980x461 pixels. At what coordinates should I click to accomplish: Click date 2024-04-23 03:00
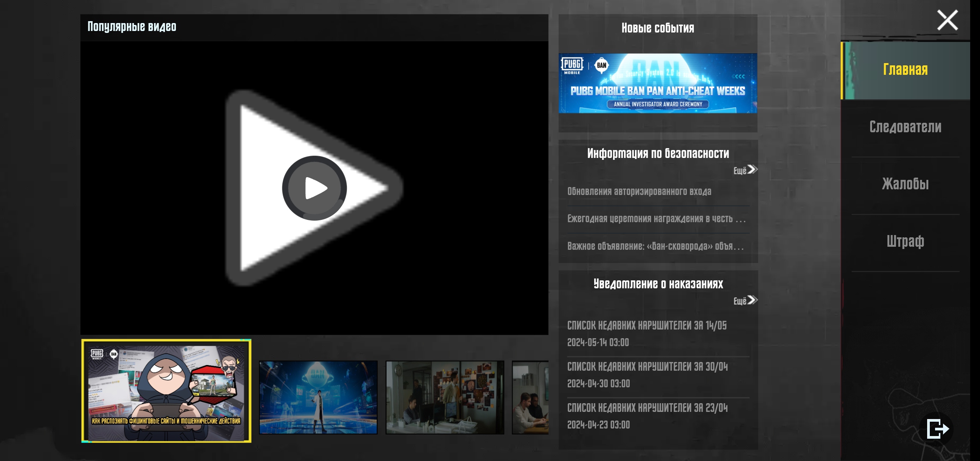coord(598,424)
